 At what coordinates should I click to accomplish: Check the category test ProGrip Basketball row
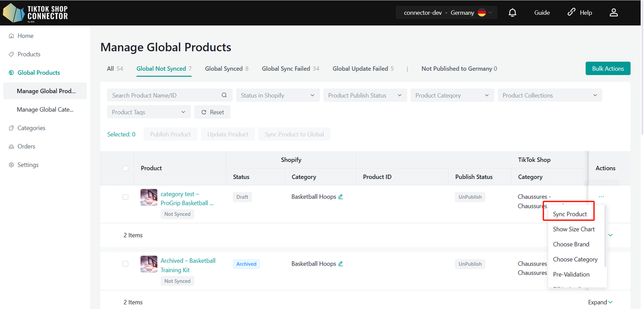pos(125,197)
